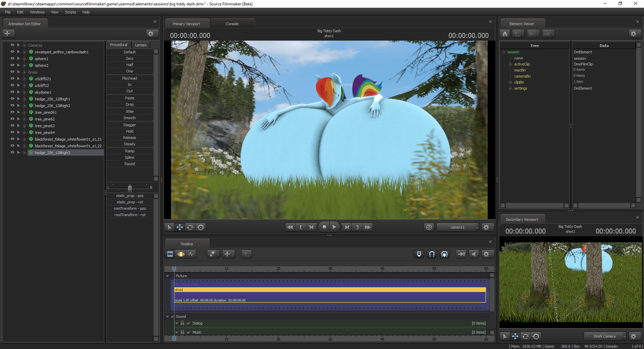Activate the translate move tool in Primary Viewport
Screen dimensions: 644x349
(180, 227)
